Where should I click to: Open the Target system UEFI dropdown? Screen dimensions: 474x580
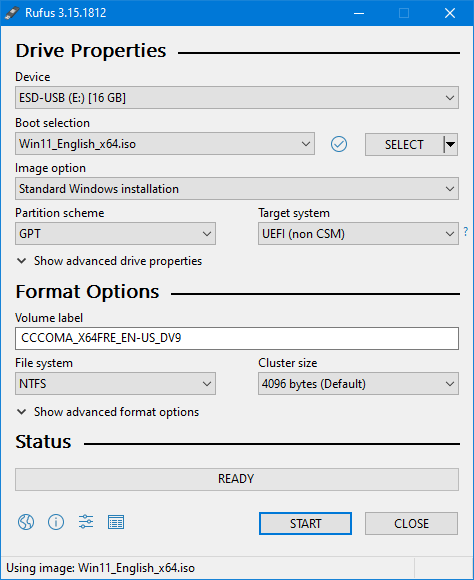pos(358,233)
